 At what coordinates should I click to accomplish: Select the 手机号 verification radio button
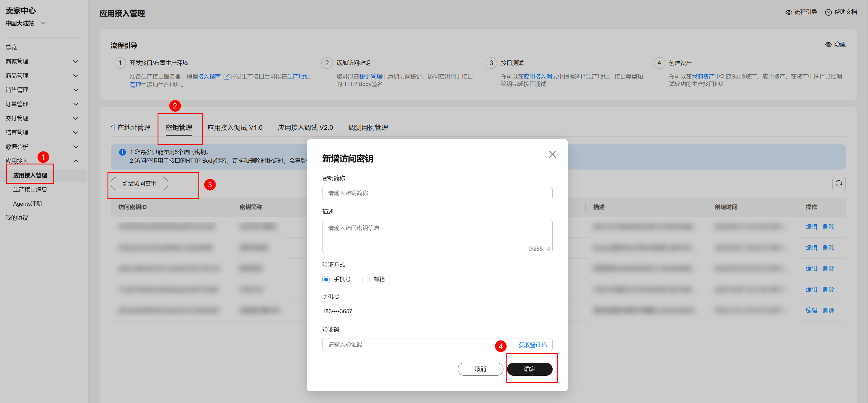(x=325, y=279)
